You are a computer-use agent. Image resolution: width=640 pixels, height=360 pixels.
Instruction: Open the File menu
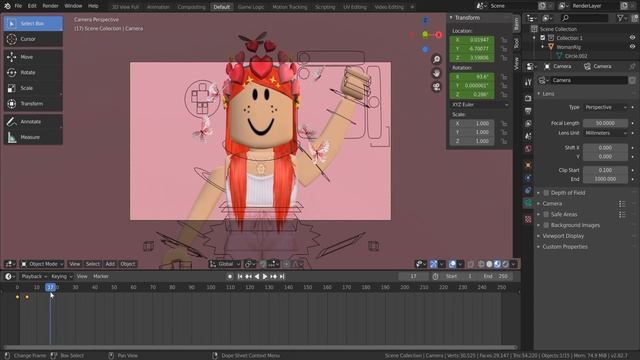tap(18, 6)
